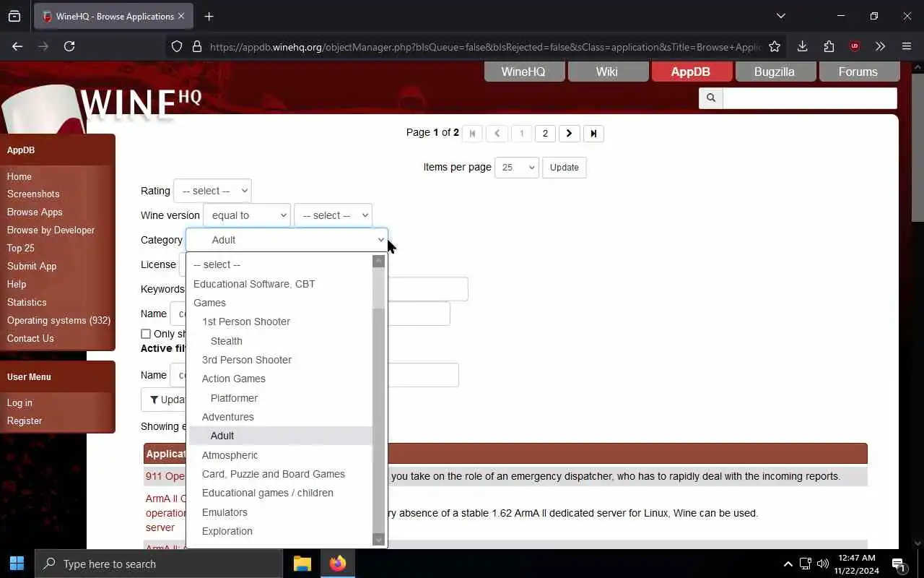Click the browser URL address bar

485,46
